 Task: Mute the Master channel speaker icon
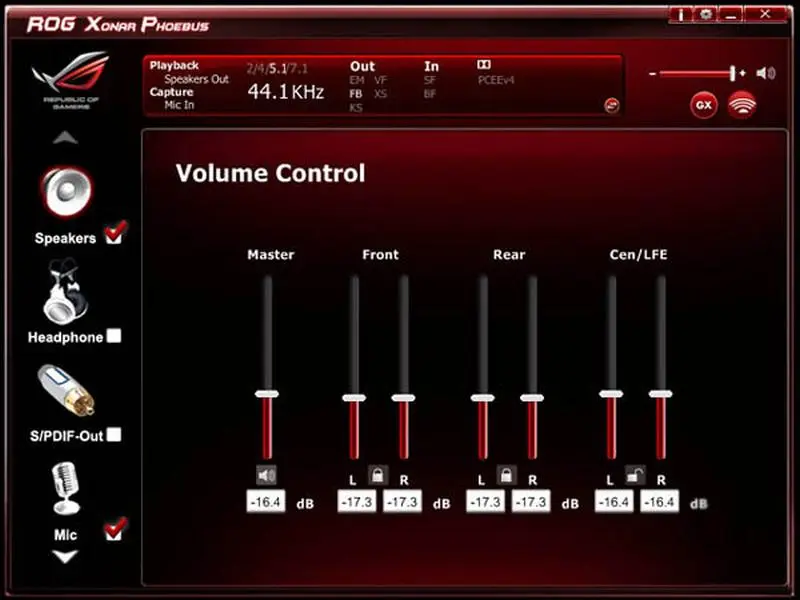[266, 476]
